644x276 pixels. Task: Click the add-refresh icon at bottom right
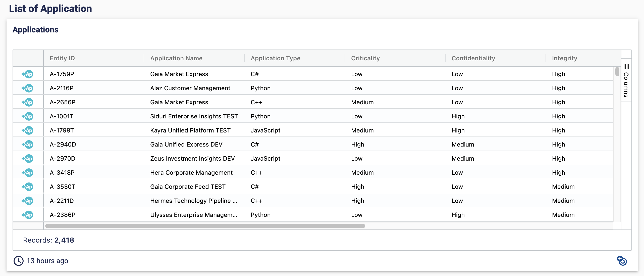tap(622, 261)
